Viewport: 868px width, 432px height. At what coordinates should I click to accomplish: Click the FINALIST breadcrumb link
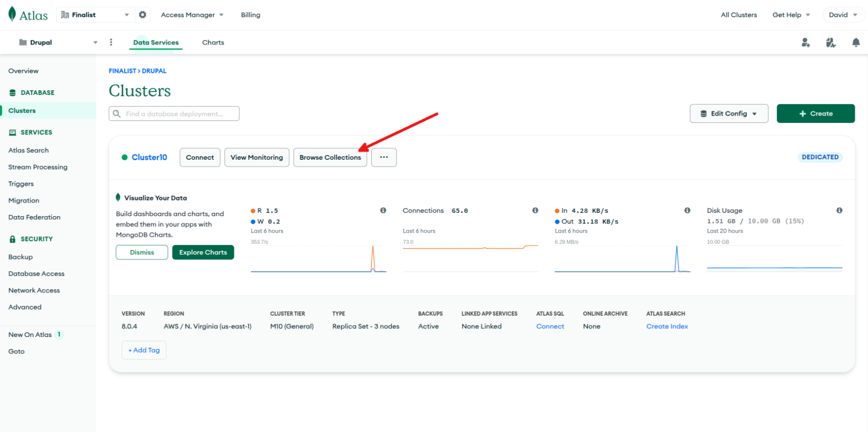(122, 71)
